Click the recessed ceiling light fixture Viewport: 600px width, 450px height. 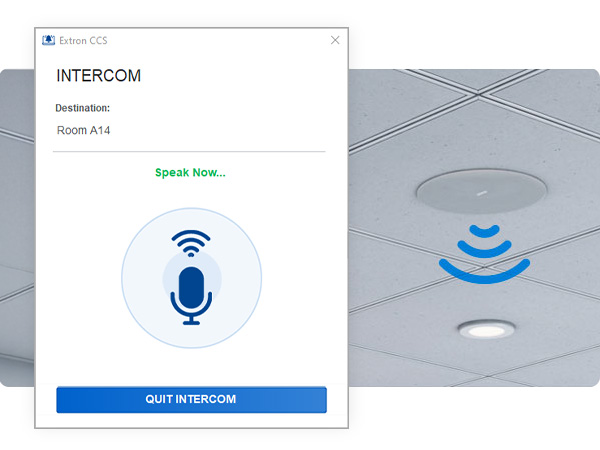pyautogui.click(x=486, y=329)
